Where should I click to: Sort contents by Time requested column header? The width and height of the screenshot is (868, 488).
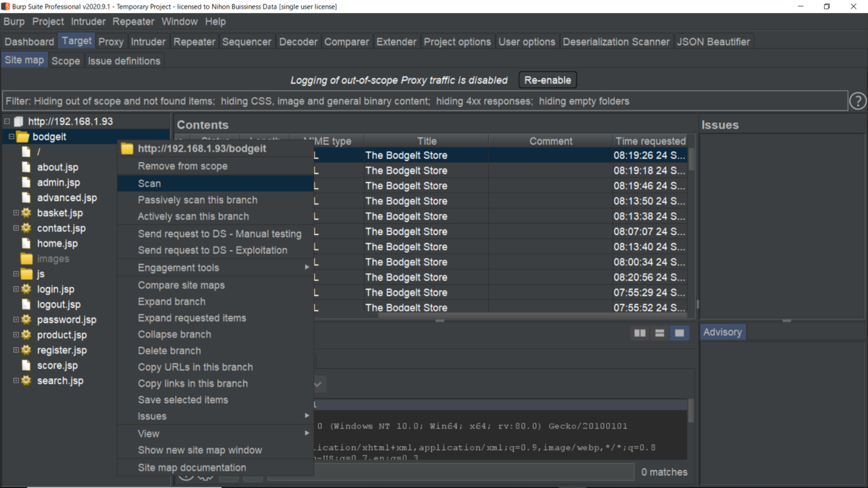pyautogui.click(x=650, y=141)
